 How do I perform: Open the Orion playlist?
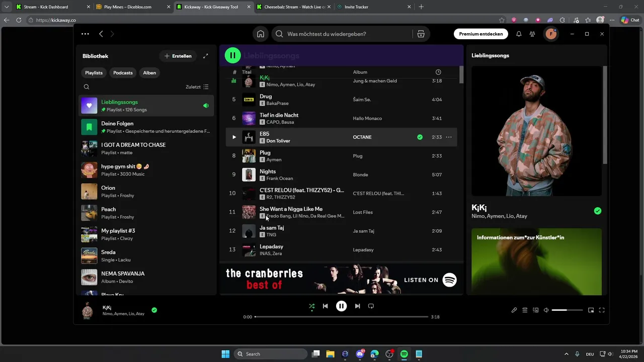[x=146, y=192]
